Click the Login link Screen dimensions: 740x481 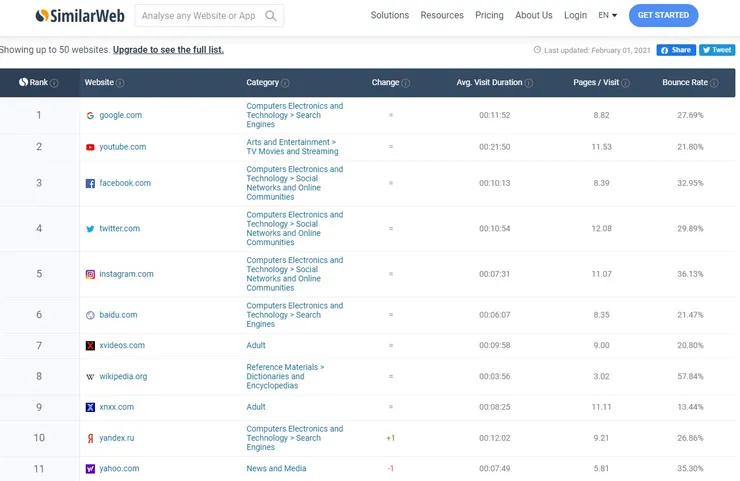575,16
